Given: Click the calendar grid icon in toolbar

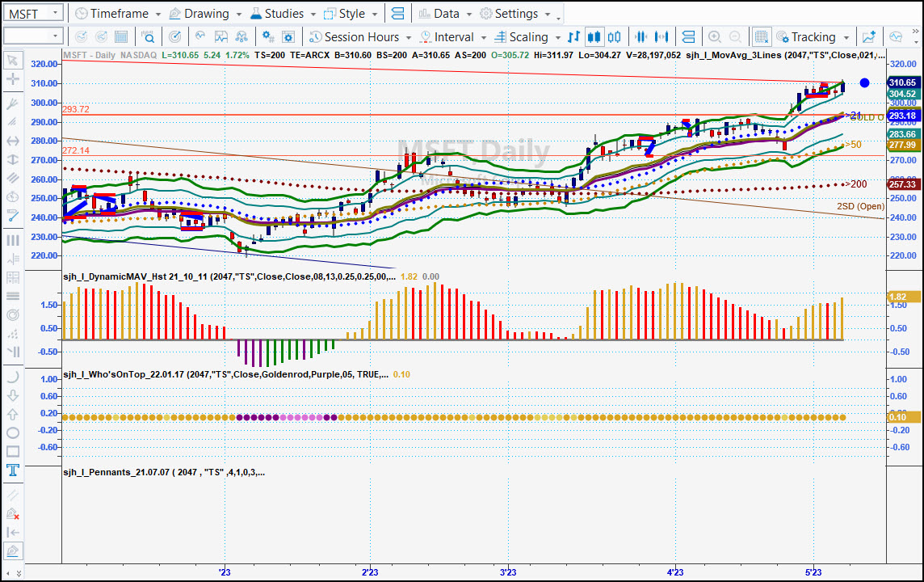Looking at the screenshot, I should coord(121,37).
